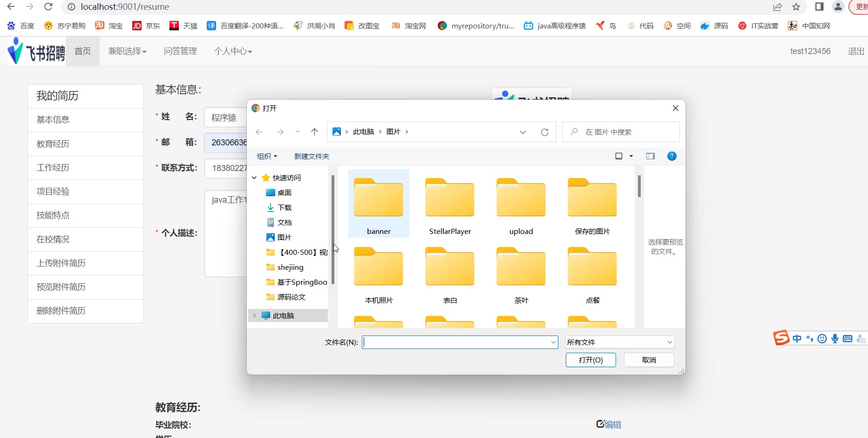Open the view options dropdown arrow
The height and width of the screenshot is (438, 868).
[631, 156]
